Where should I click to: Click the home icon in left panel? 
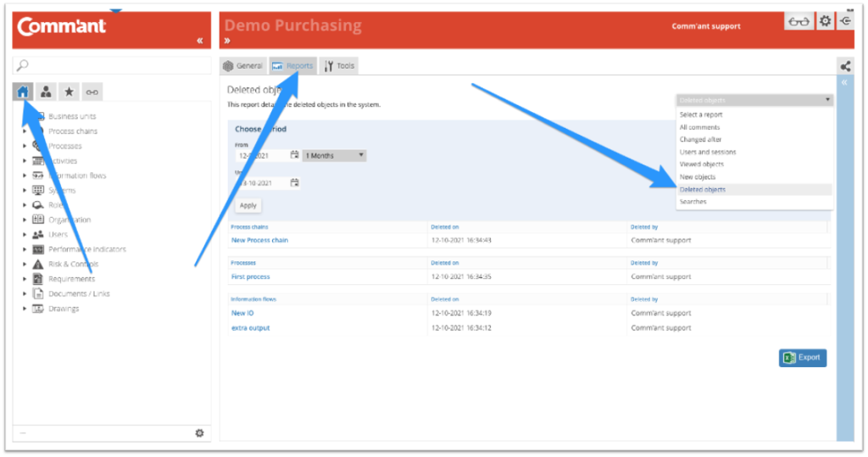tap(24, 92)
